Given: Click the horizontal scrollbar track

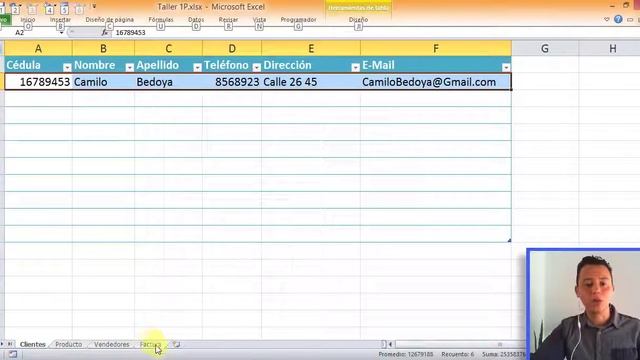Looking at the screenshot, I should pos(459,344).
